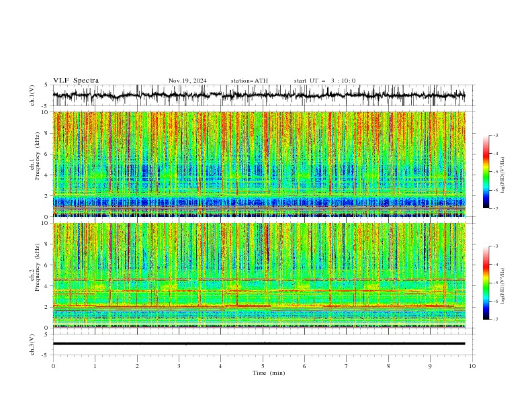
Task: Click the ch.1 voltage waveform trace panel
Action: tap(263, 95)
